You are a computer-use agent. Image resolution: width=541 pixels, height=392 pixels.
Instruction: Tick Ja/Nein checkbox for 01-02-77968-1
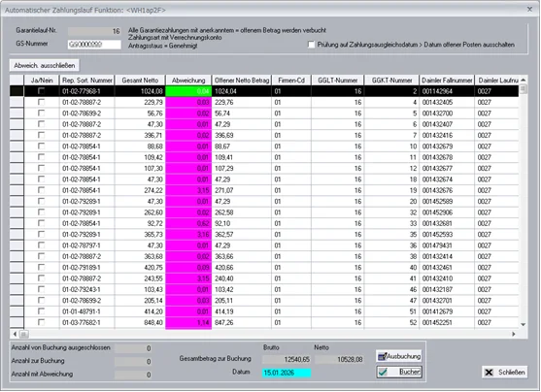(42, 91)
